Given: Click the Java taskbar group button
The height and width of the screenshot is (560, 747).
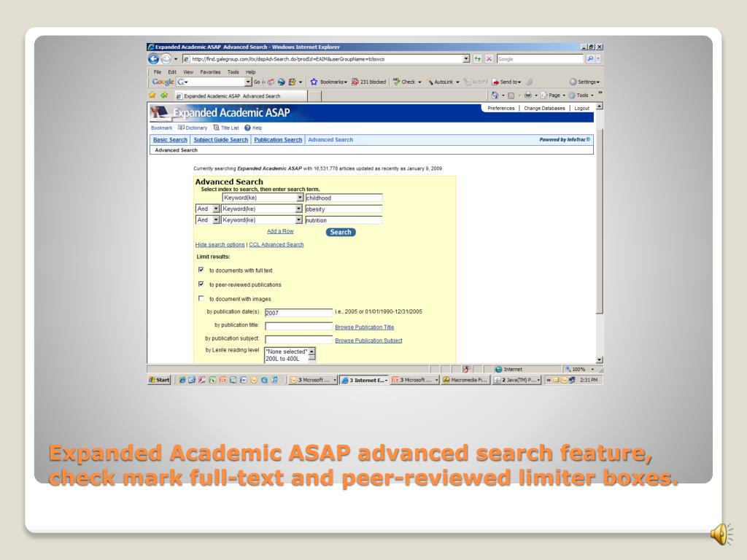Looking at the screenshot, I should point(517,380).
